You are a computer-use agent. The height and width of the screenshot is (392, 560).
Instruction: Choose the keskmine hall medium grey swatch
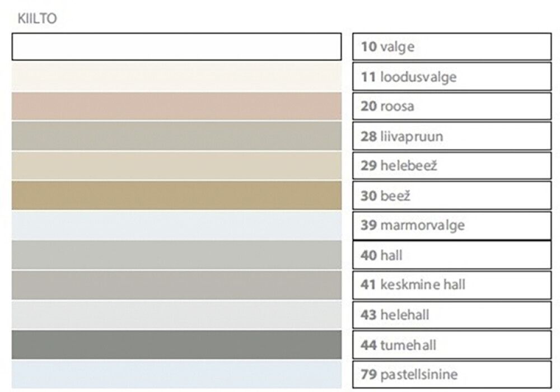click(176, 285)
